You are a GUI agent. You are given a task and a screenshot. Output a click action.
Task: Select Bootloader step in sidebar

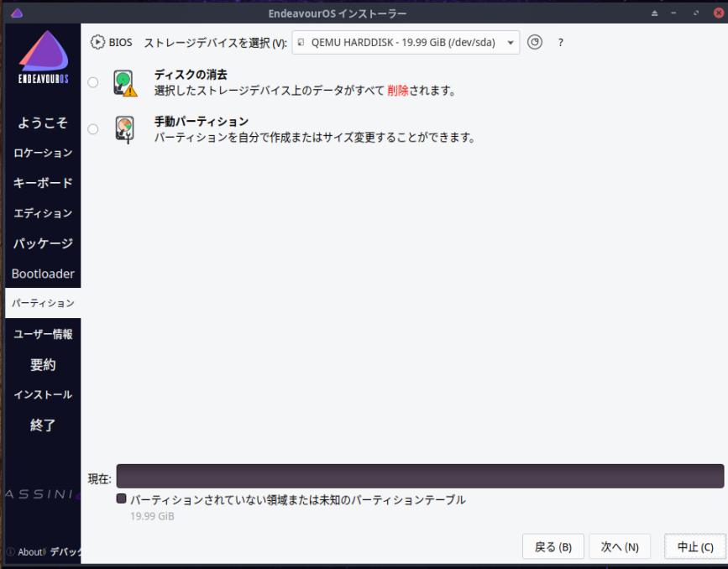click(x=43, y=274)
